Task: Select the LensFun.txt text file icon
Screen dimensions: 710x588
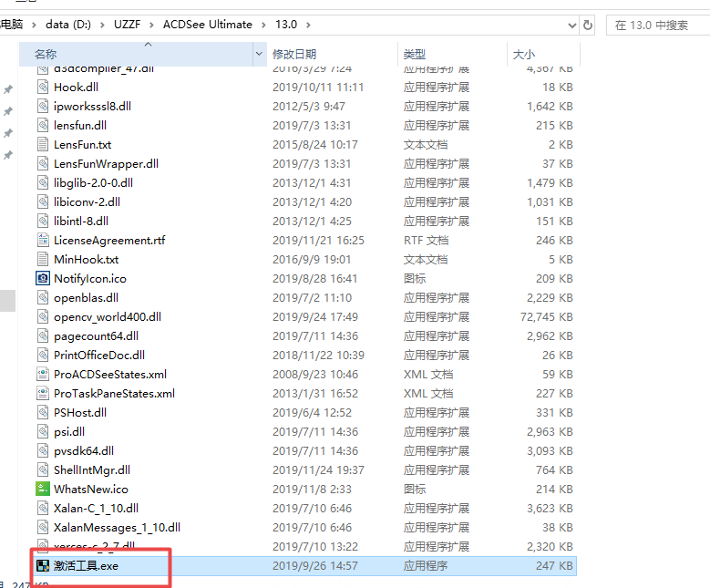Action: point(43,145)
